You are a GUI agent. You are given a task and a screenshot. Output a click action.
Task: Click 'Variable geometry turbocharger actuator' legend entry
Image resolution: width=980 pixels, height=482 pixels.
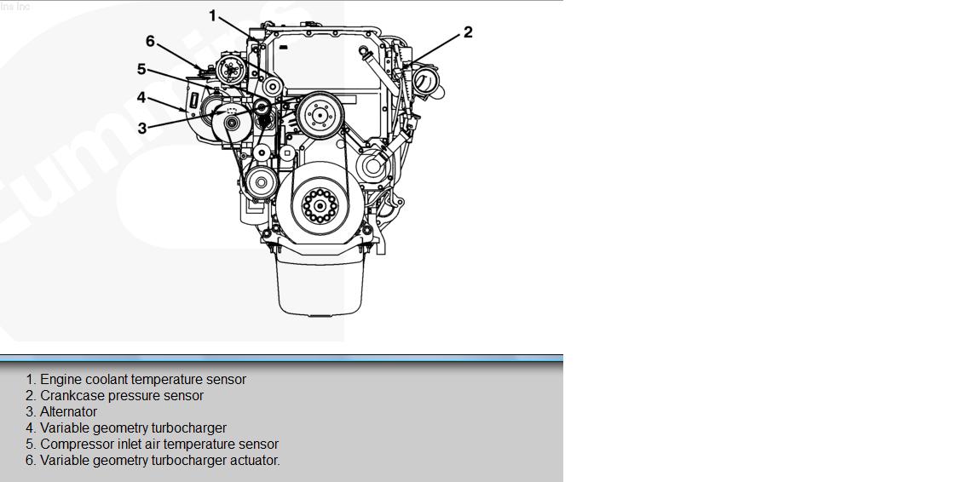[159, 461]
